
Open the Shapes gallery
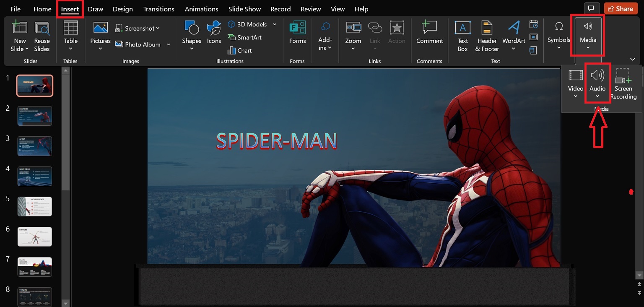coord(192,36)
